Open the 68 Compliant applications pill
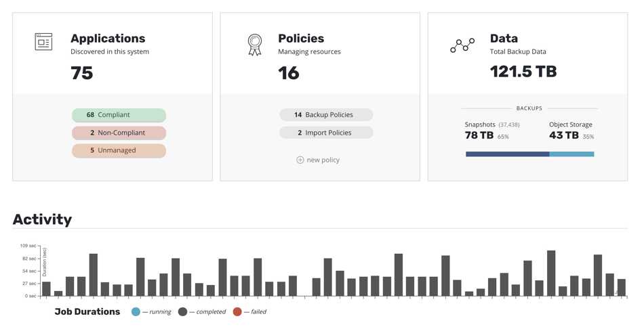 (x=119, y=115)
